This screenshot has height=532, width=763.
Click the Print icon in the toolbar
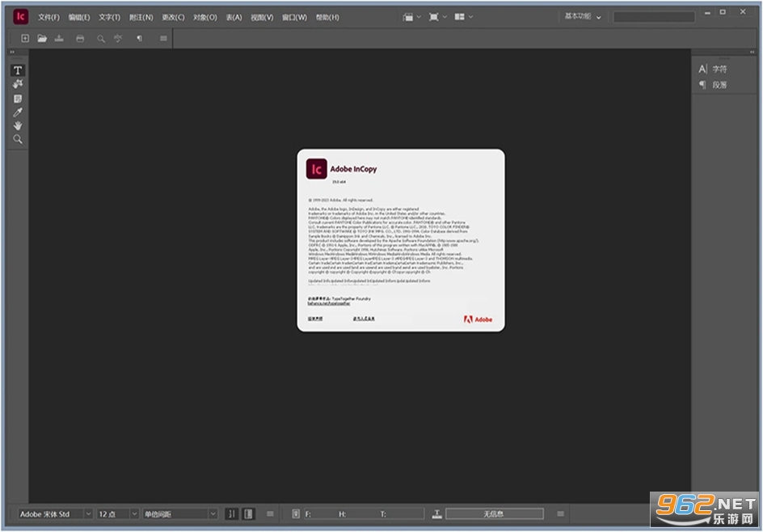click(80, 39)
